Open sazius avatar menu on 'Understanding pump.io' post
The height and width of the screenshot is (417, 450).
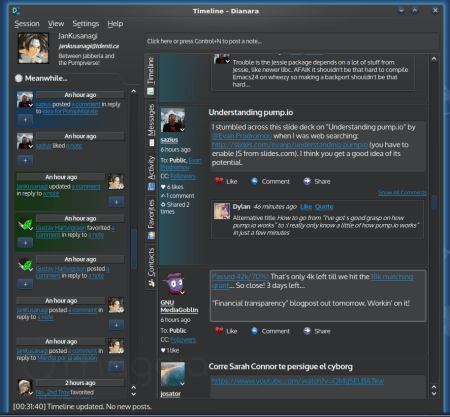[173, 120]
